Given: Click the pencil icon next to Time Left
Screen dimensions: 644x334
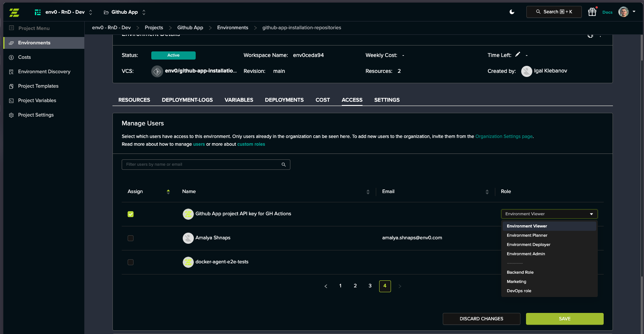Looking at the screenshot, I should coord(517,54).
